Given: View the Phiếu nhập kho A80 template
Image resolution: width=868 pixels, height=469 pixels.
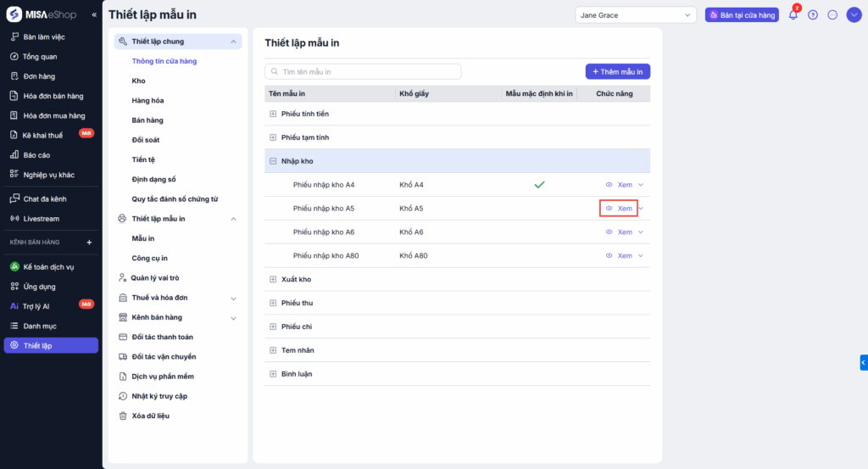Looking at the screenshot, I should [620, 255].
